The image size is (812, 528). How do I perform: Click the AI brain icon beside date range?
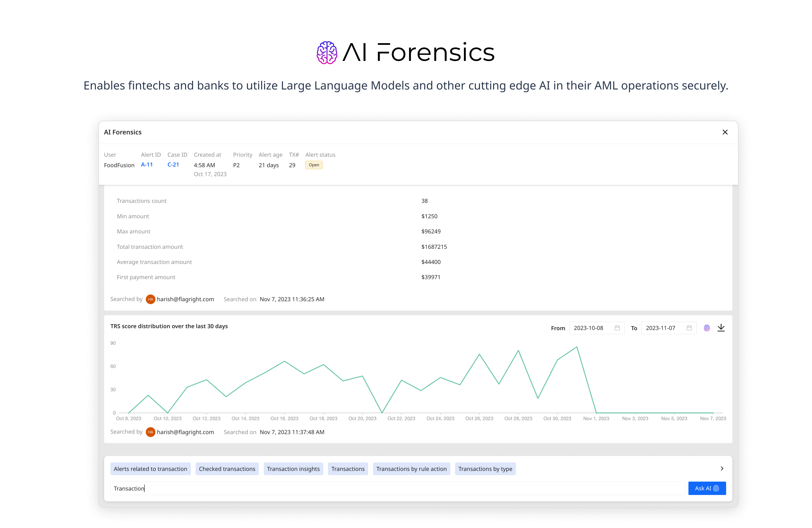706,328
